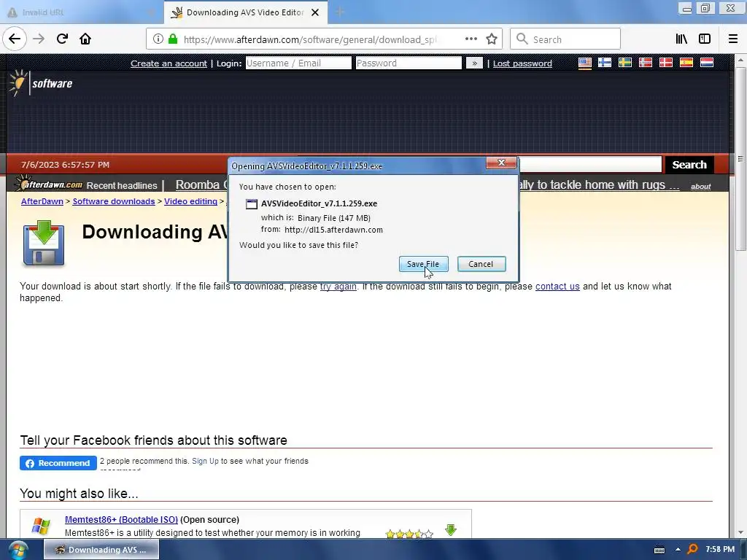Open a new tab with plus button
Image resolution: width=747 pixels, height=560 pixels.
pos(340,12)
